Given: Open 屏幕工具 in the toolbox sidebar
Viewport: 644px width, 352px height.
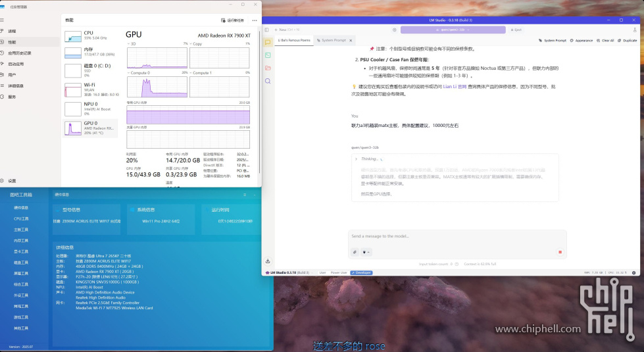Looking at the screenshot, I should point(21,274).
